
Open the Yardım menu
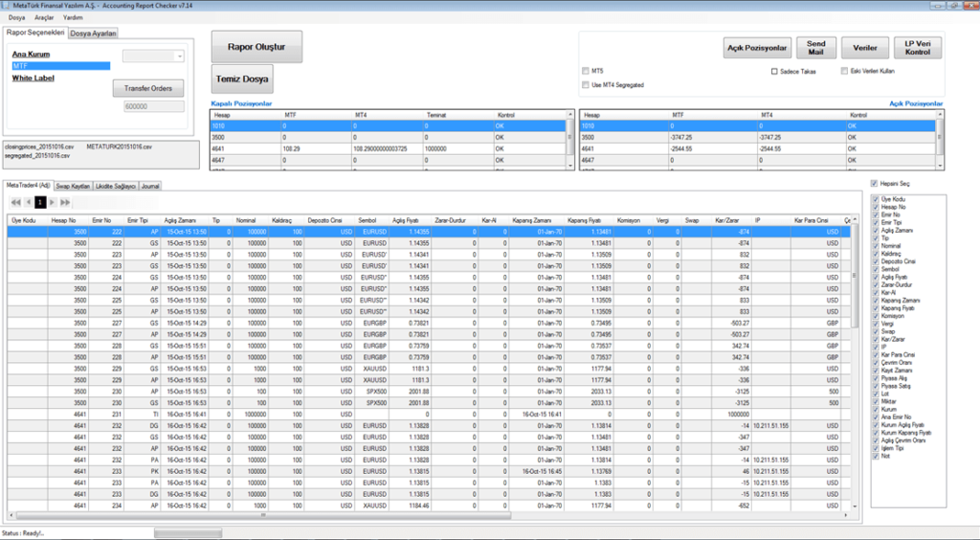click(73, 17)
